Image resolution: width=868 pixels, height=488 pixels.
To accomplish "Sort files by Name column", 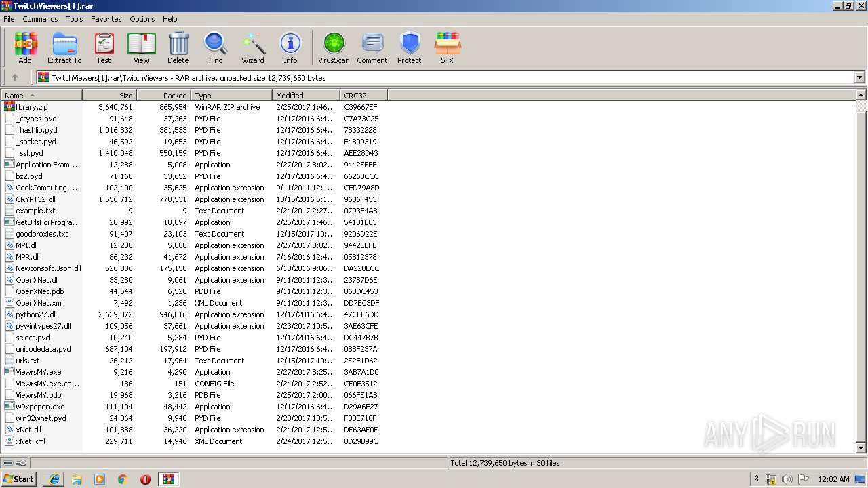I will coord(42,96).
